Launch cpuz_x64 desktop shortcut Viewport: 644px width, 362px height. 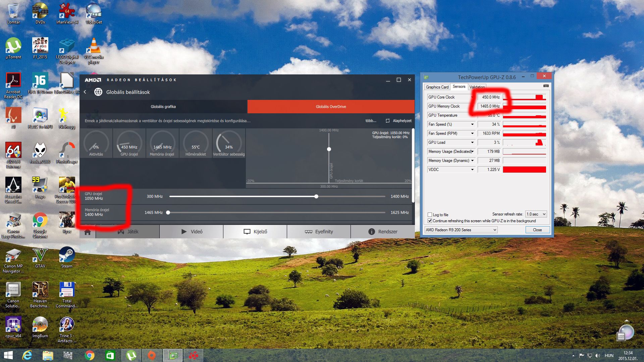(13, 327)
